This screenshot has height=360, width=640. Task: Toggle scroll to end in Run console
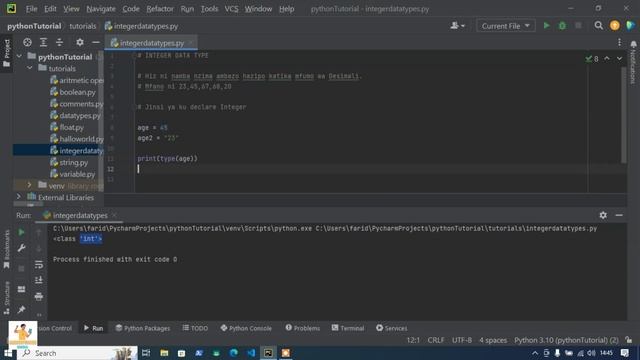[x=39, y=280]
